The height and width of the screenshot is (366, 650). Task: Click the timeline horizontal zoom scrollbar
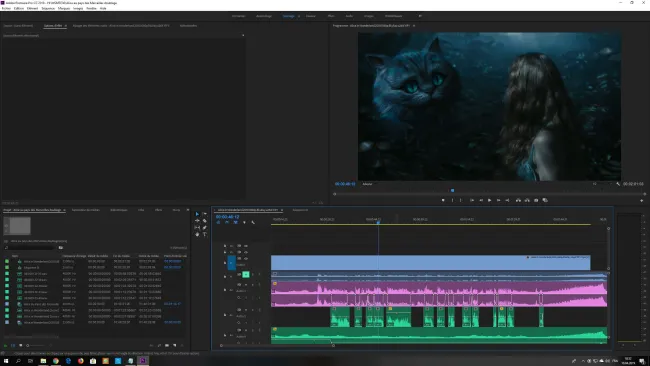(277, 345)
